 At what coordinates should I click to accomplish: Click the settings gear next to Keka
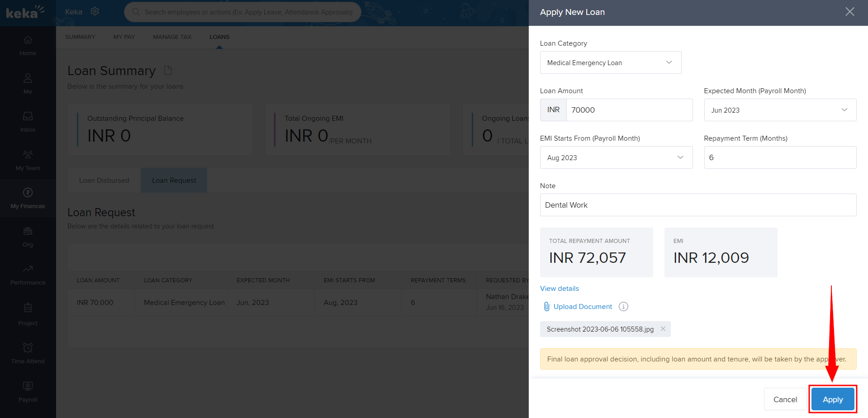click(95, 11)
